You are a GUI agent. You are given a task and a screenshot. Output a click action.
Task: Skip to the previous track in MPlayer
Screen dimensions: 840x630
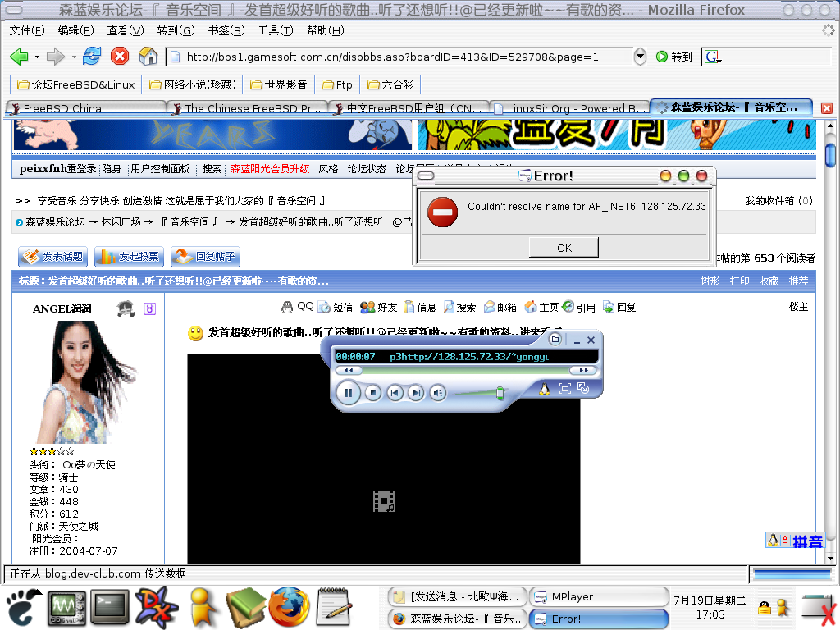(395, 393)
